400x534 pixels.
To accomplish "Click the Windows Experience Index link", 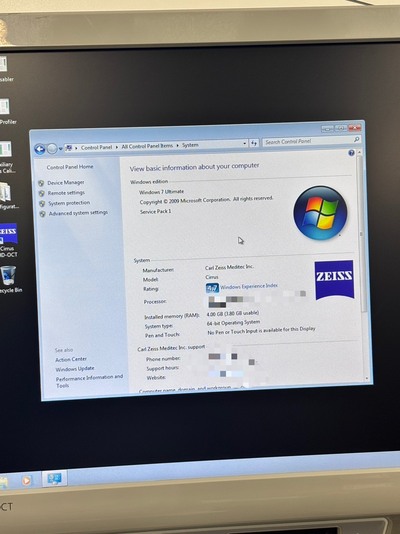I will [x=249, y=286].
